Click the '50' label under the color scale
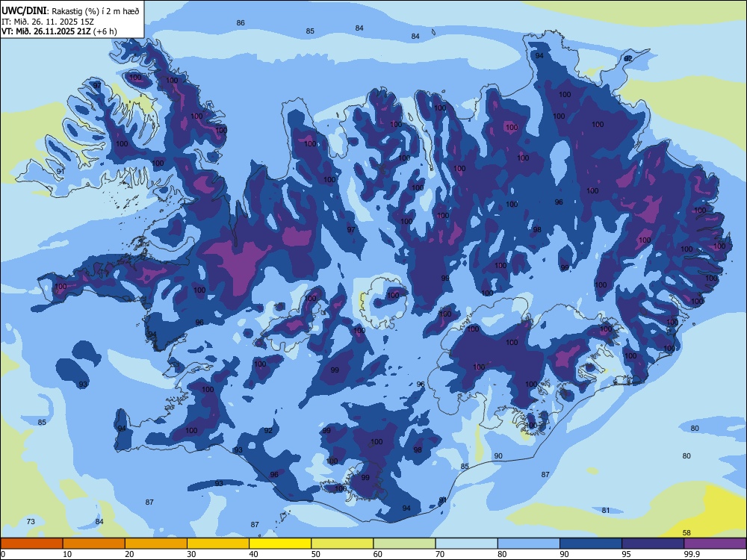Viewport: 747px width, 560px height. coord(315,554)
